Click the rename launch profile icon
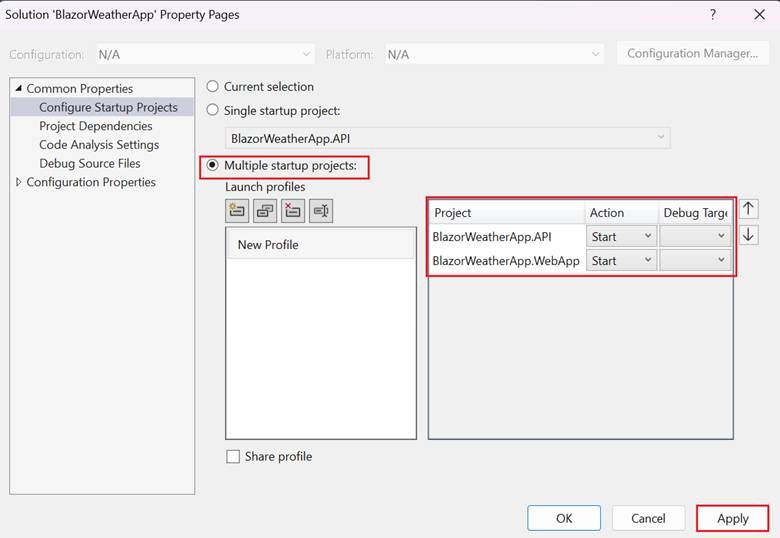 (x=321, y=211)
